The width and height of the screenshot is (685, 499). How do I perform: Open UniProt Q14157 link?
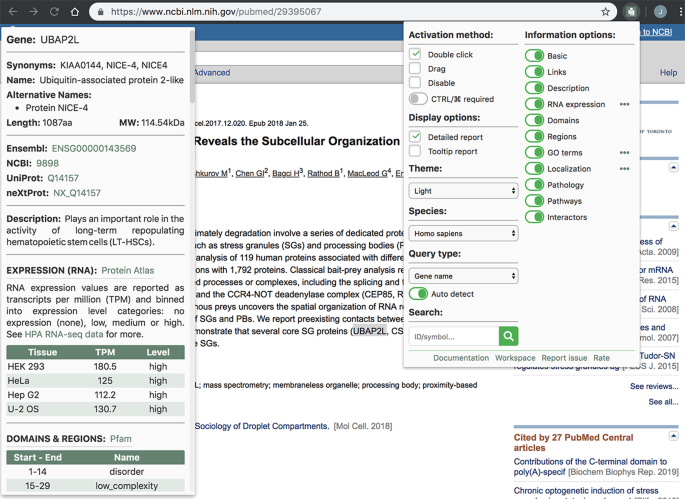(63, 178)
